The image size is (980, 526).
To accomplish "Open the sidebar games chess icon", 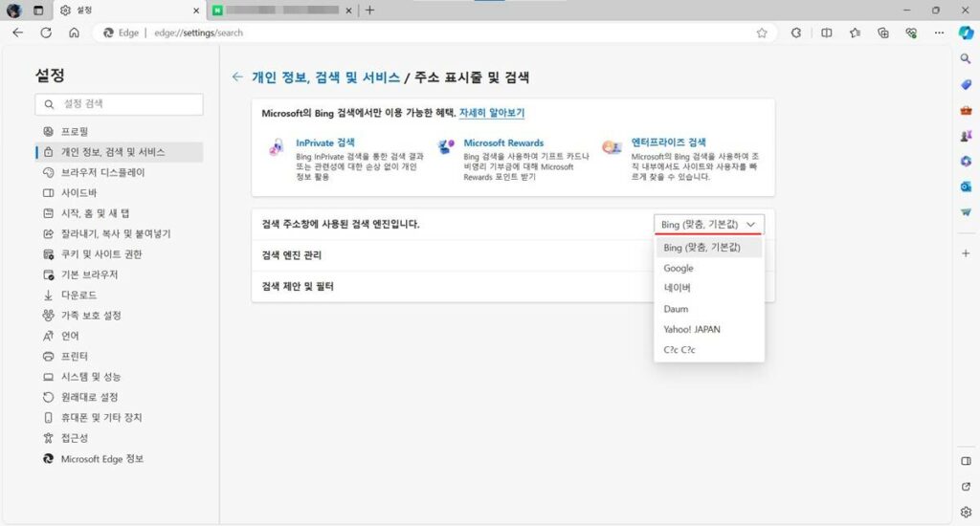I will point(966,136).
